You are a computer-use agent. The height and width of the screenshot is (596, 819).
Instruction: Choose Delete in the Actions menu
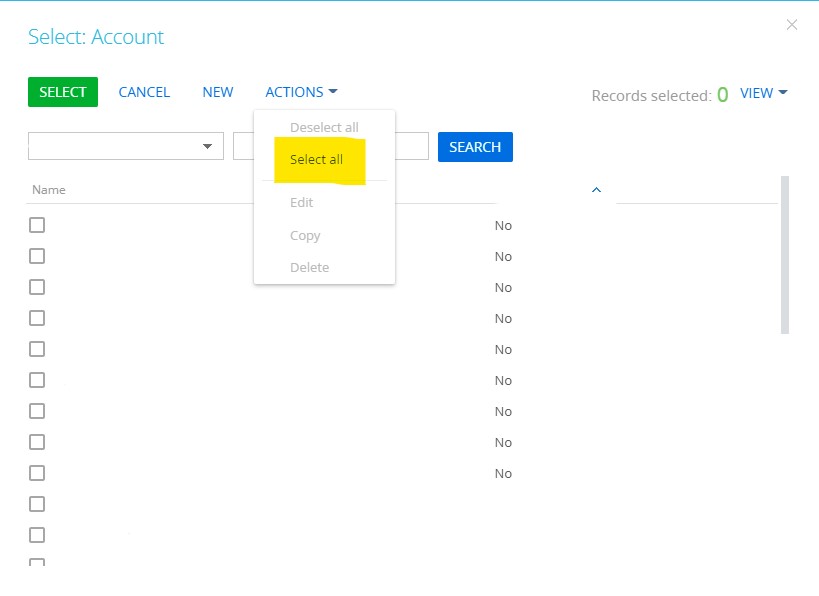coord(310,267)
